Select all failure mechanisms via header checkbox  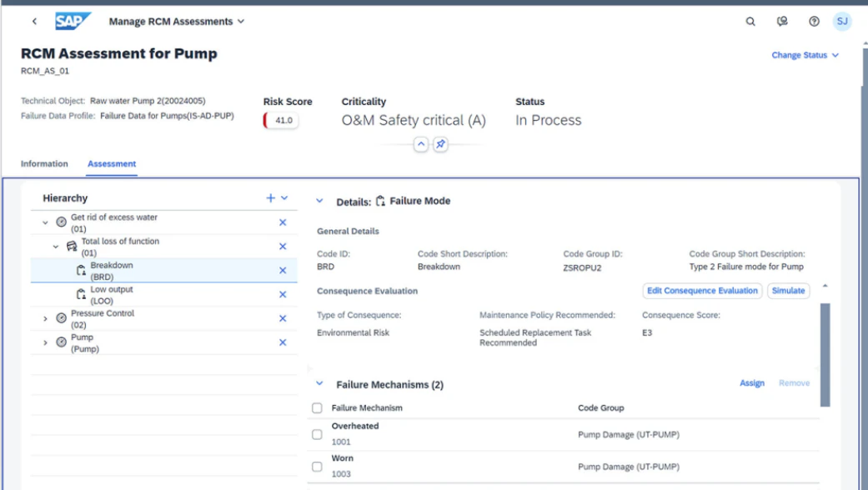(x=317, y=407)
